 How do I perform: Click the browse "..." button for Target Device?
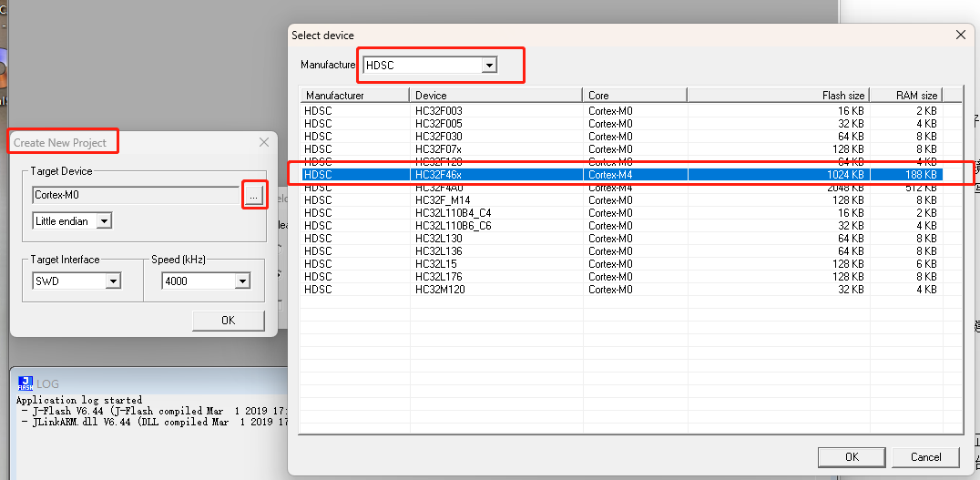pyautogui.click(x=253, y=196)
